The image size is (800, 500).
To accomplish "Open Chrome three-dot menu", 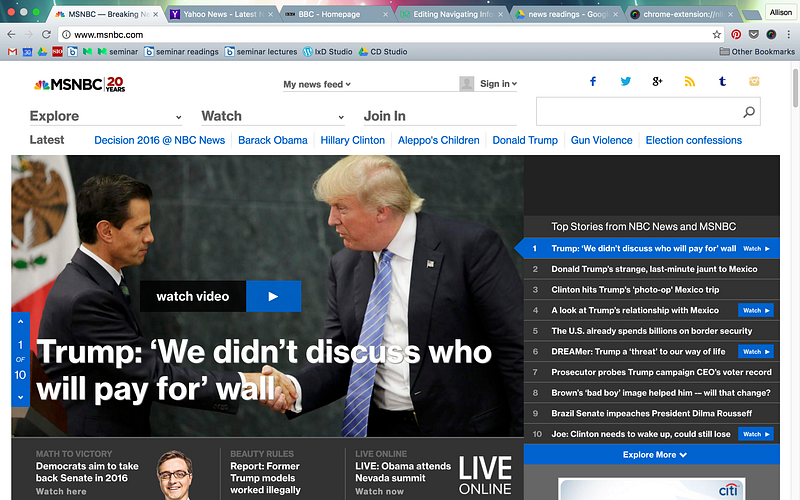I will click(789, 35).
